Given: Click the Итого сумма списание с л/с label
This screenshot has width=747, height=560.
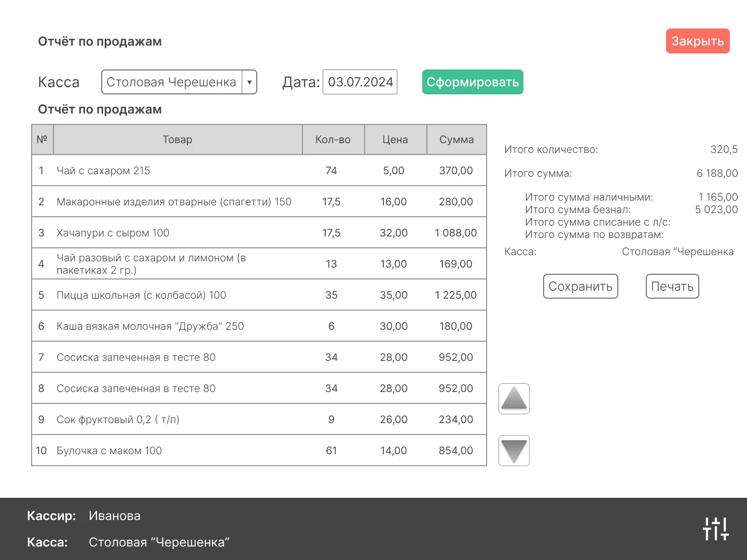Looking at the screenshot, I should 598,222.
